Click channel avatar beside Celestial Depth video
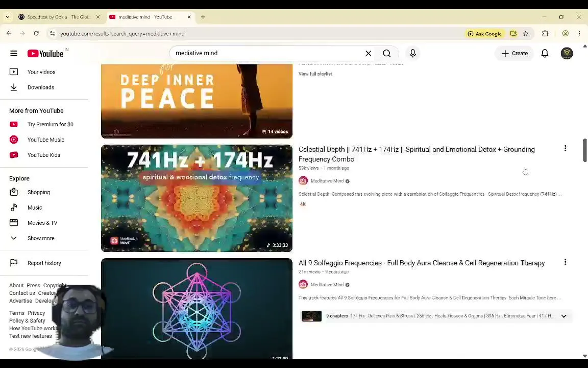The width and height of the screenshot is (588, 368). click(303, 181)
